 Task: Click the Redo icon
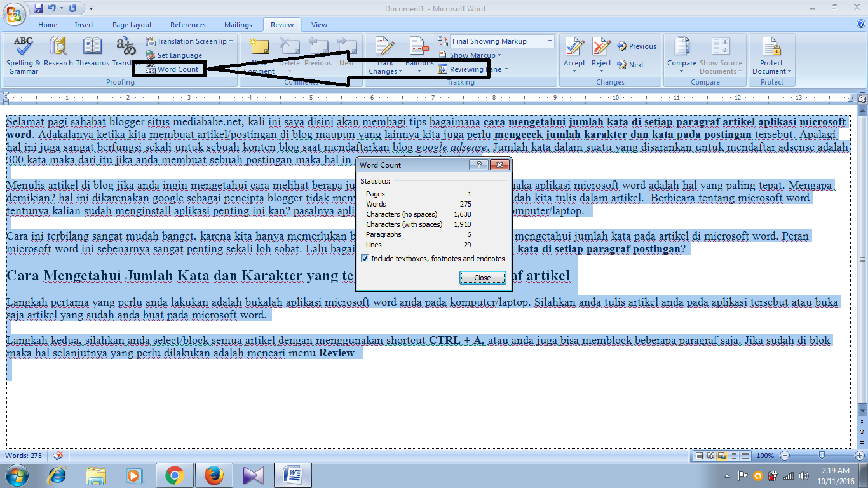(72, 8)
